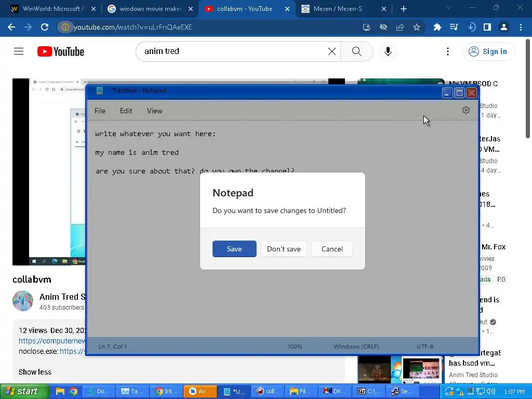Open the quick launch Chrome icon
532x399 pixels.
[x=73, y=391]
